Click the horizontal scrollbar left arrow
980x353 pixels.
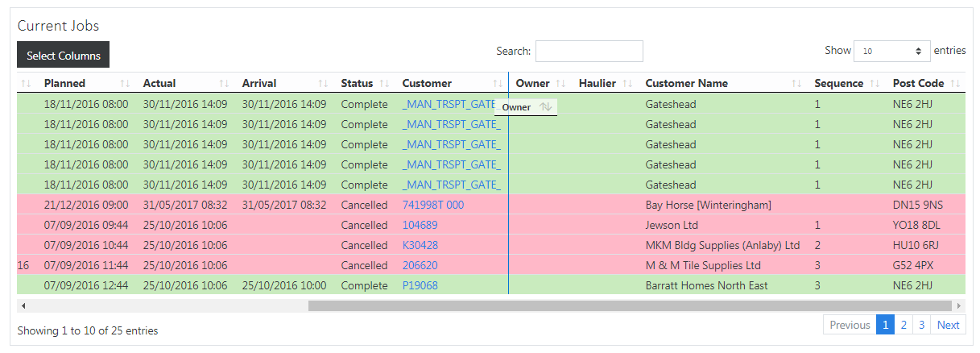[23, 306]
